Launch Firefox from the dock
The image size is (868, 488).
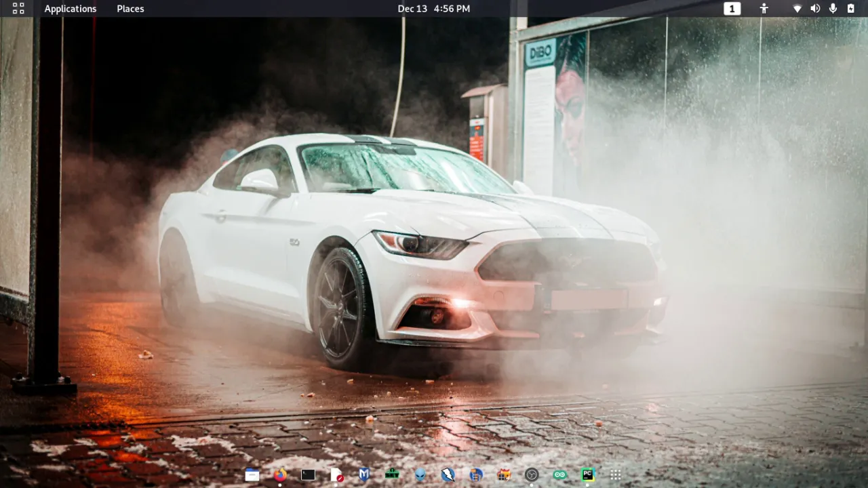[280, 475]
